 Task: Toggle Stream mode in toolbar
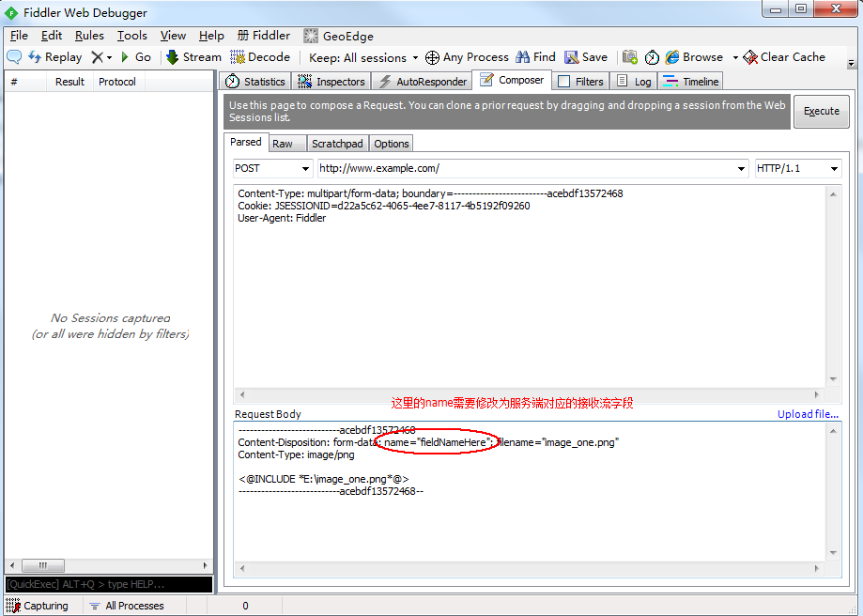[x=193, y=57]
